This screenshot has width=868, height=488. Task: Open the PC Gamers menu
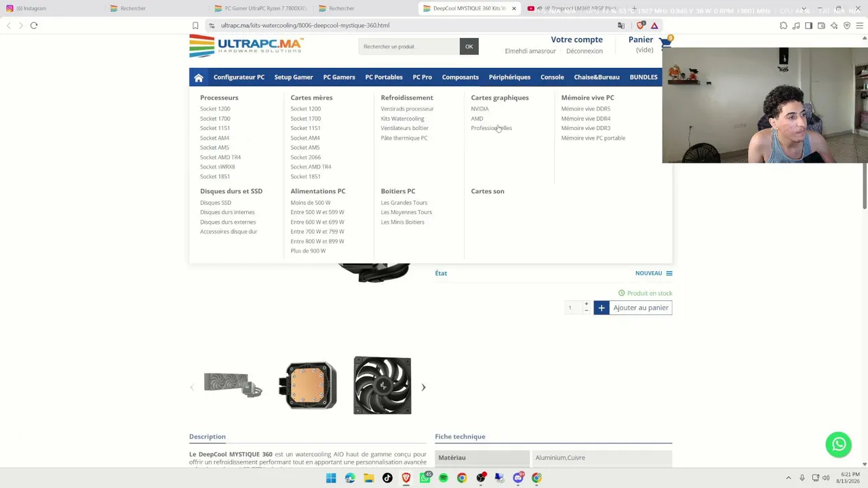[x=339, y=77]
